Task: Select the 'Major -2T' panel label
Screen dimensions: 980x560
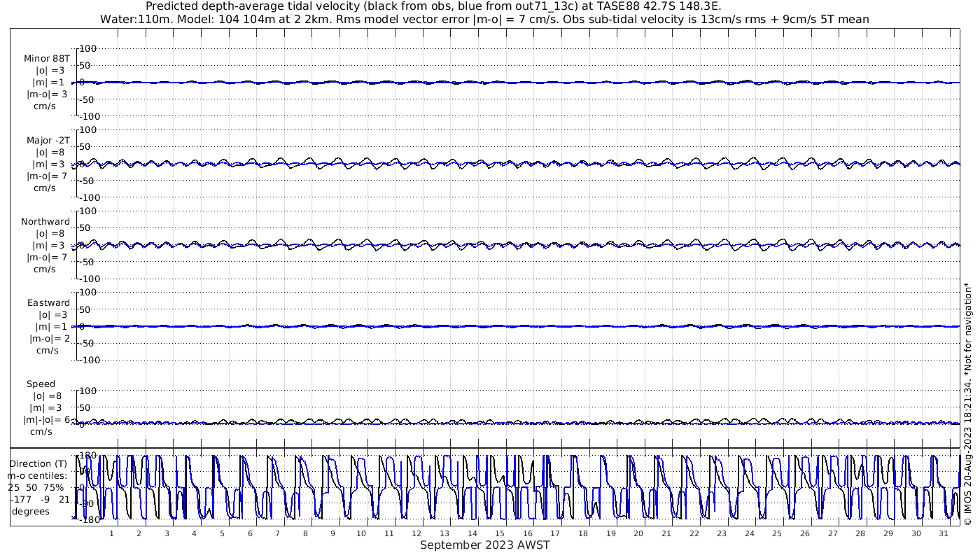Action: coord(48,140)
